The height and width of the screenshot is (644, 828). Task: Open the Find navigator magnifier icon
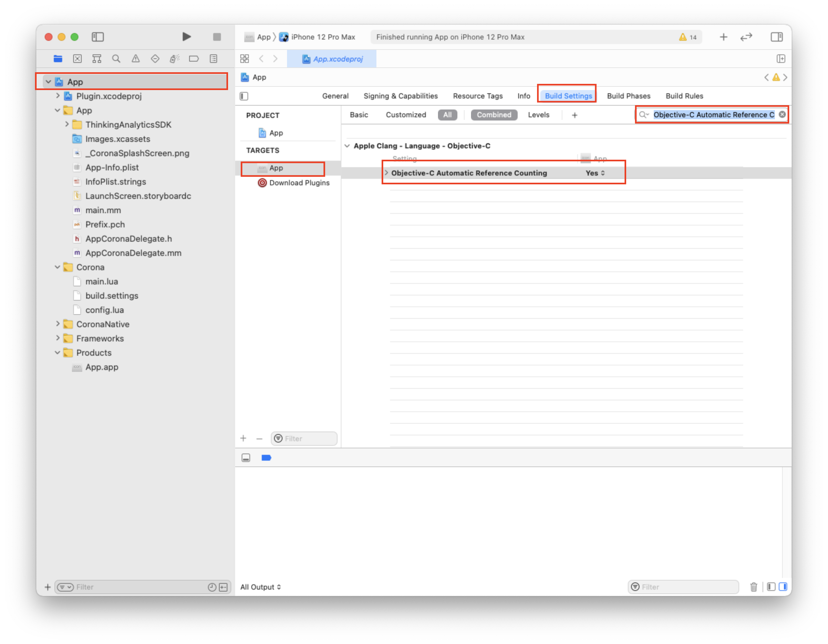tap(116, 59)
